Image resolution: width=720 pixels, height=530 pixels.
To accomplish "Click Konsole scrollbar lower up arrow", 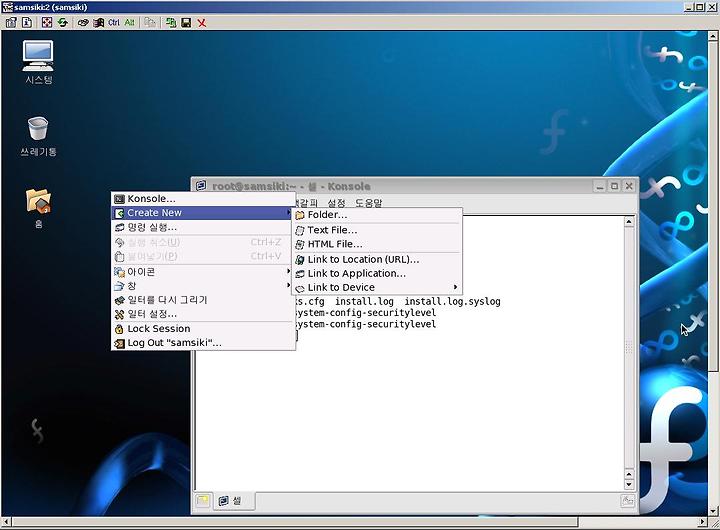I will point(629,474).
